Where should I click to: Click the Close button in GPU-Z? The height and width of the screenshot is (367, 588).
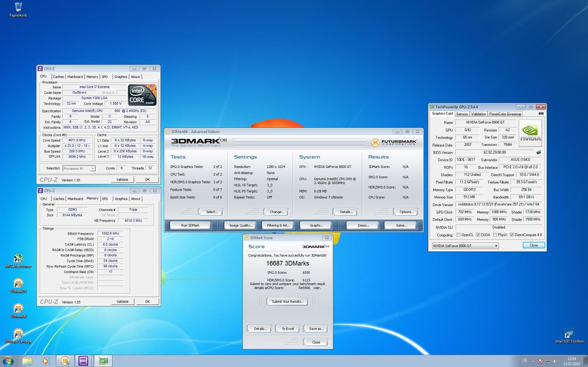(x=534, y=245)
